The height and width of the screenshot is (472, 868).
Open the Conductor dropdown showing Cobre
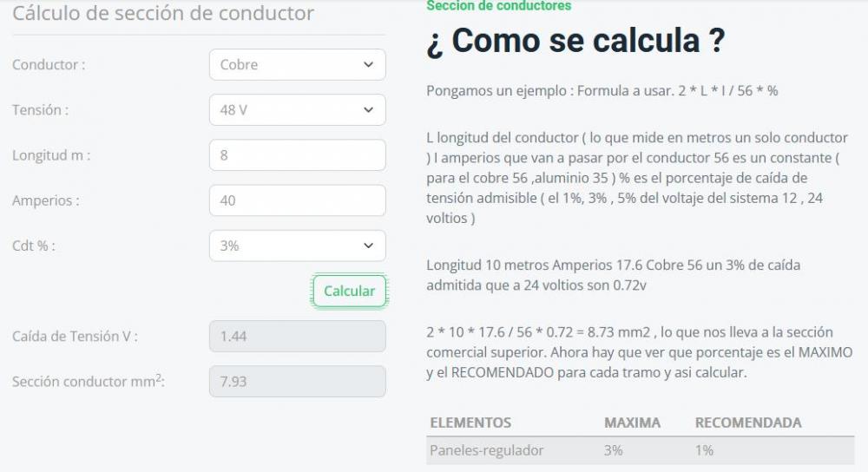click(x=297, y=65)
